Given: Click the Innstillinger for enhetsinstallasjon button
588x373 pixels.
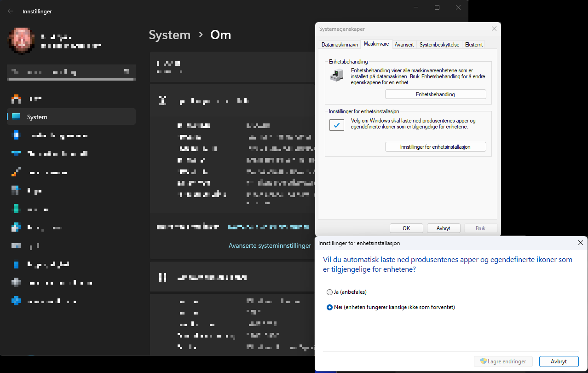Looking at the screenshot, I should click(x=435, y=147).
